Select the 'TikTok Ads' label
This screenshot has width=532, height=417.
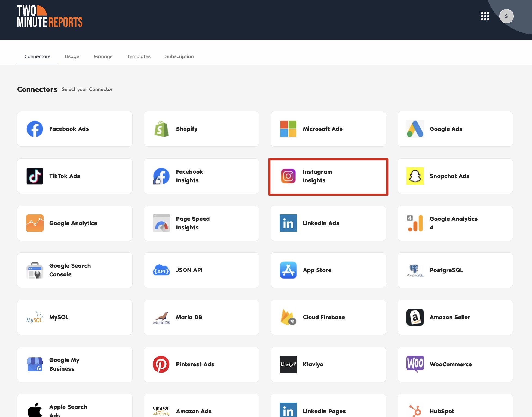[x=65, y=176]
